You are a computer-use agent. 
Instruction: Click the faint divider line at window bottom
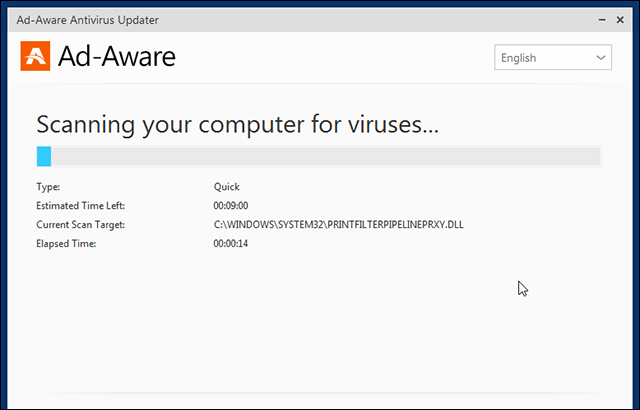point(320,393)
